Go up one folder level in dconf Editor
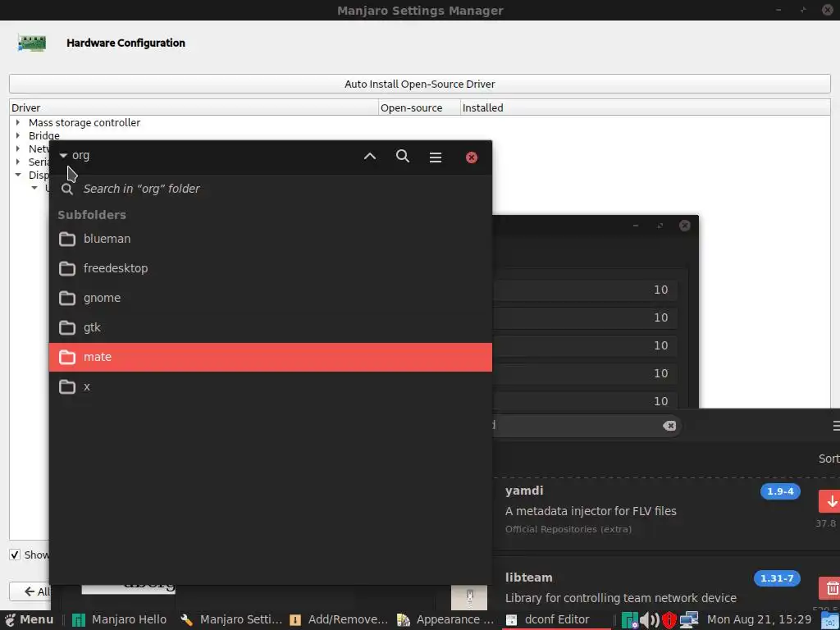Screen dimensions: 840x630 click(370, 157)
